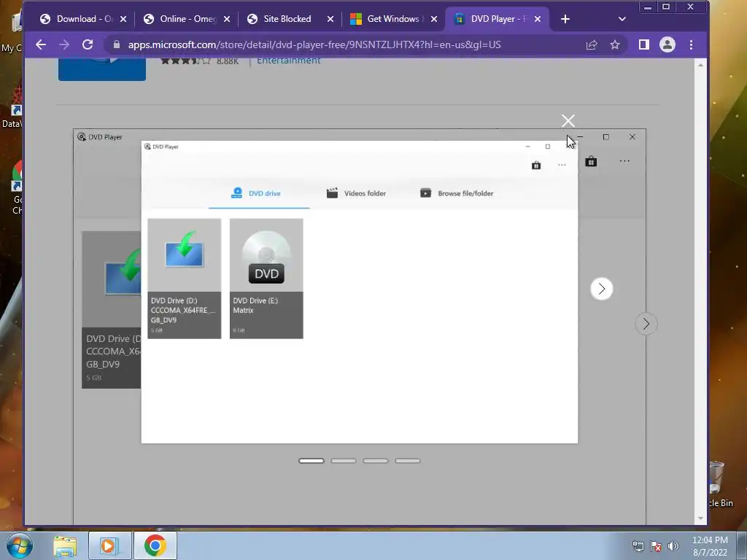The width and height of the screenshot is (747, 560).
Task: Open the DVD drive tab in the screenshot
Action: click(x=259, y=193)
